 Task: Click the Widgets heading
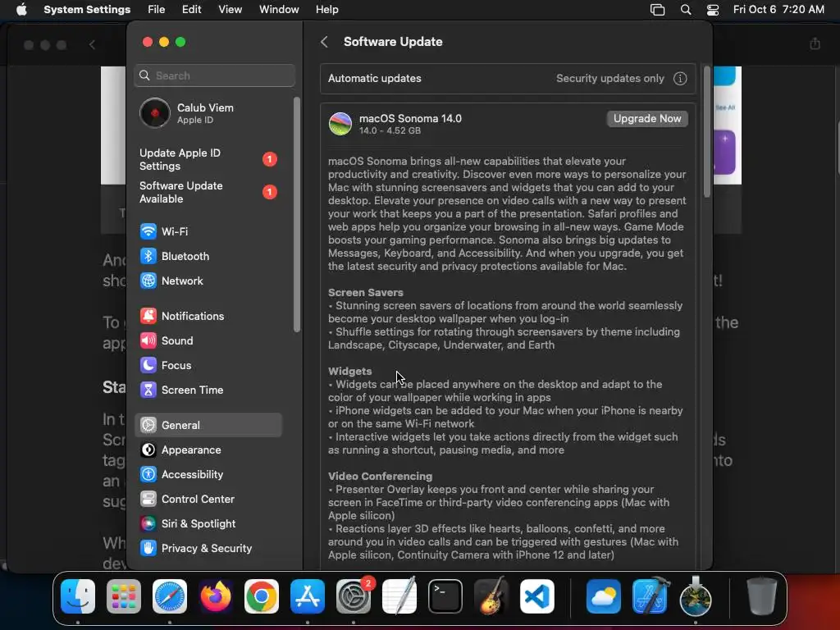point(349,372)
